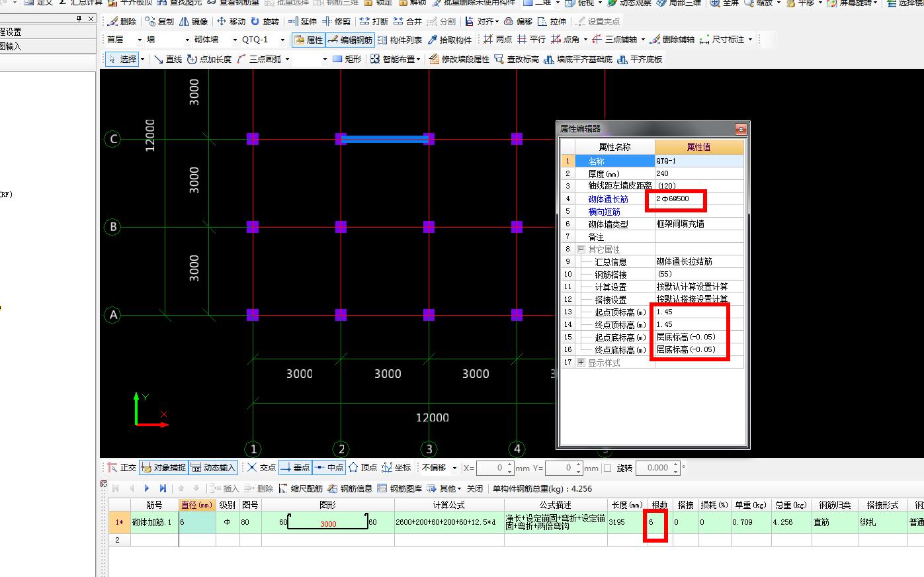Open 查改标高 elevation editor

tap(517, 59)
